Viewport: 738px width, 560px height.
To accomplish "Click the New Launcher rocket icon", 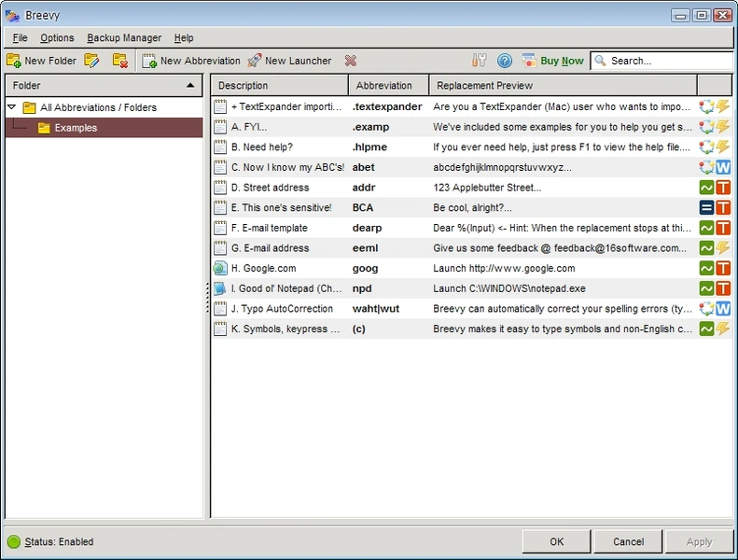I will pyautogui.click(x=254, y=61).
